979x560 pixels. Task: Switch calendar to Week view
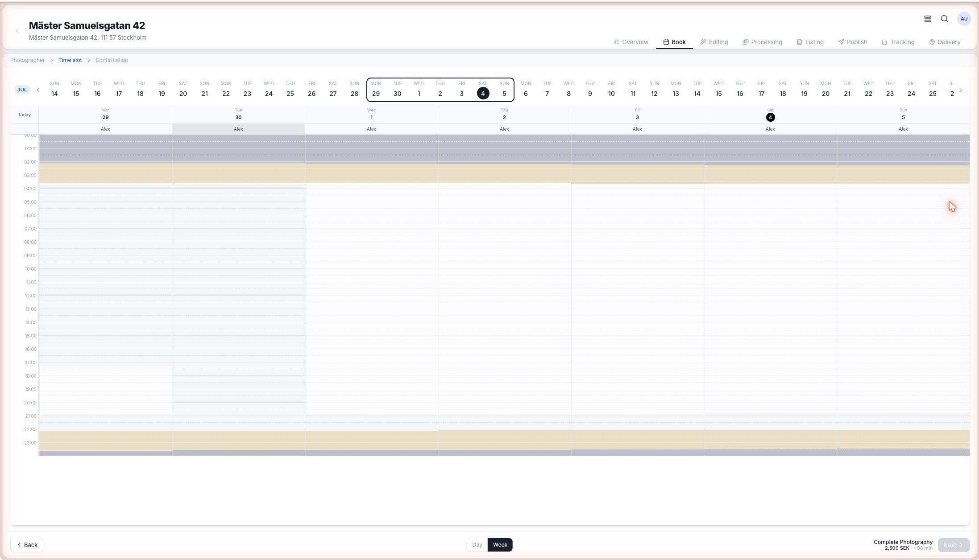[500, 545]
